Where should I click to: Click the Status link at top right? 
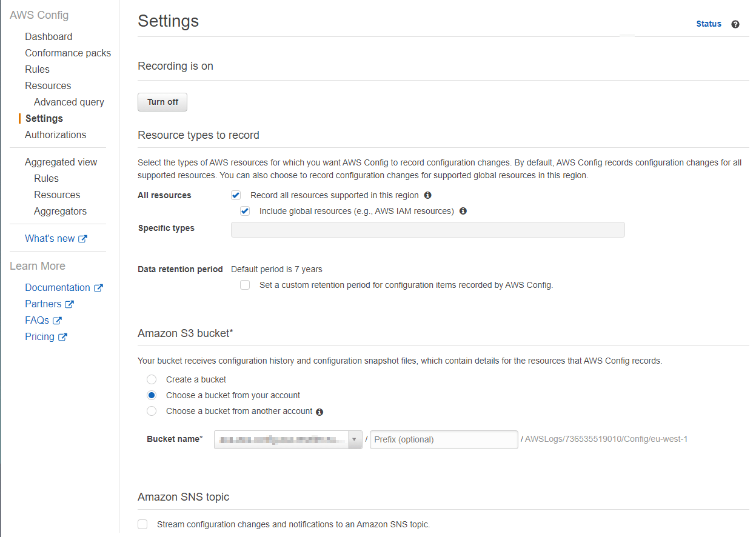tap(709, 24)
